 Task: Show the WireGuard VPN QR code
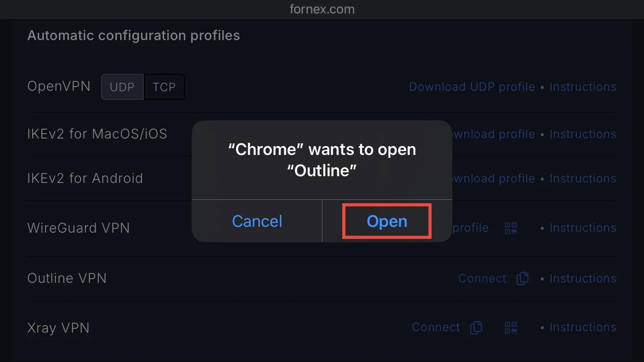511,228
